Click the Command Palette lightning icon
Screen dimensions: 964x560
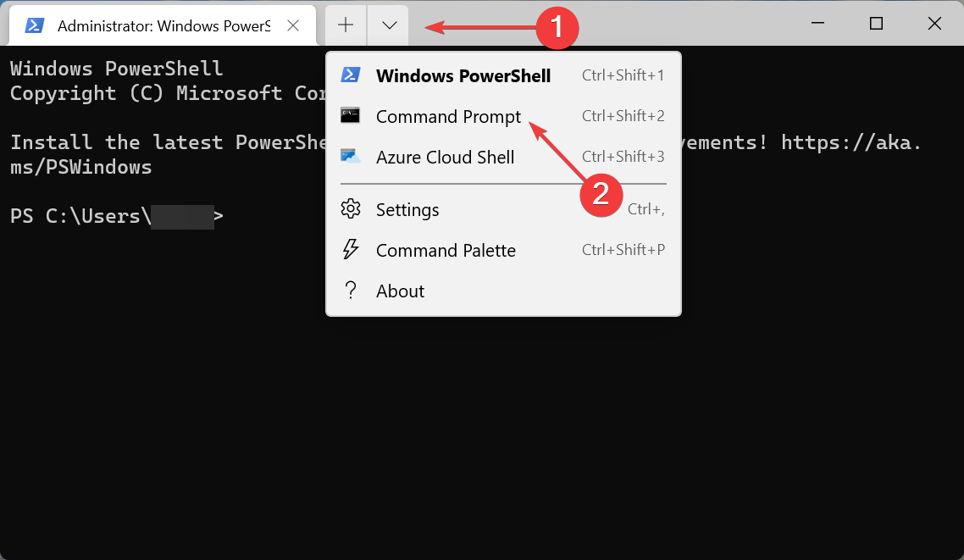tap(351, 250)
